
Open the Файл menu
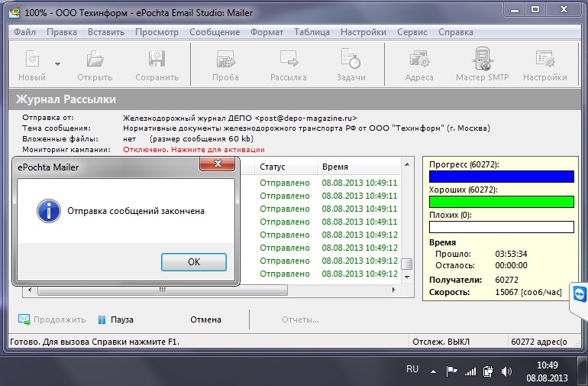click(24, 32)
